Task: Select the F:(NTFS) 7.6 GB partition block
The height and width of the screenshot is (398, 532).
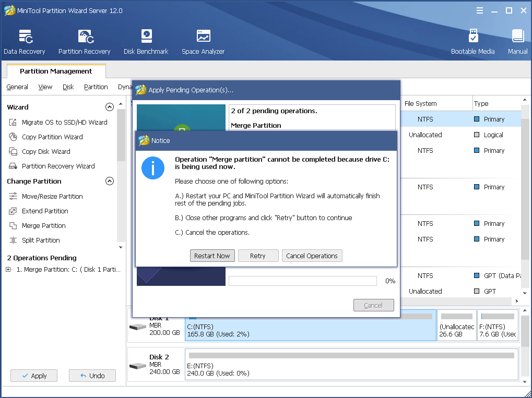Action: coord(498,325)
